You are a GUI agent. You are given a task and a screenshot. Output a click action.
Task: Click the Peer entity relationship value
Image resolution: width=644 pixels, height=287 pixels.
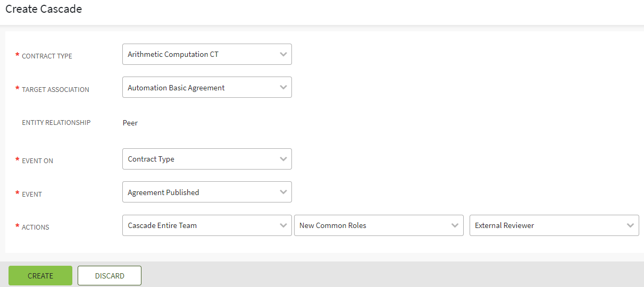[130, 123]
